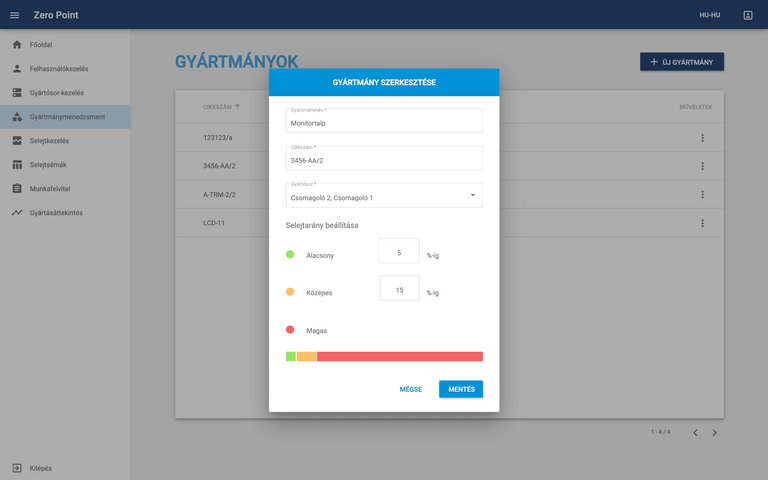Image resolution: width=768 pixels, height=480 pixels.
Task: Click the red section of scrap ratio bar
Action: (x=399, y=357)
